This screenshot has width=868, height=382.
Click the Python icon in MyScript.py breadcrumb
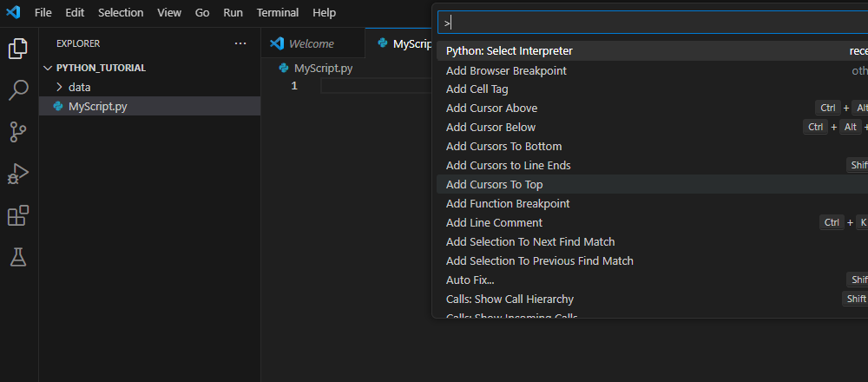284,68
